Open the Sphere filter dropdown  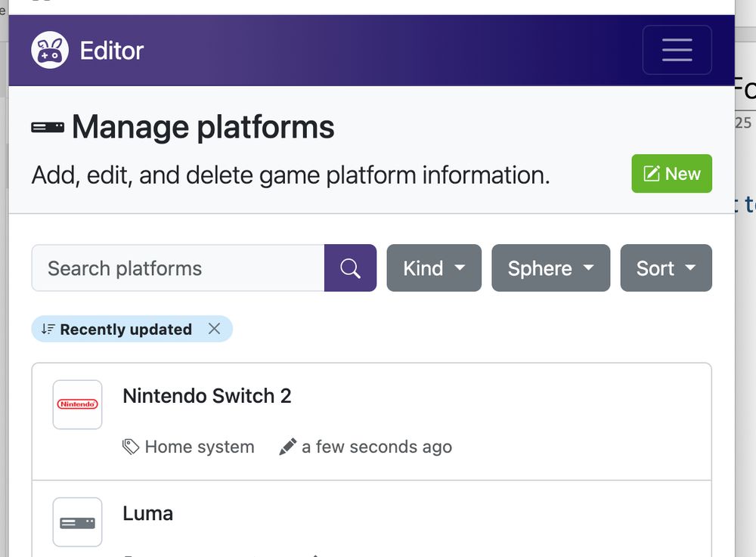point(550,268)
